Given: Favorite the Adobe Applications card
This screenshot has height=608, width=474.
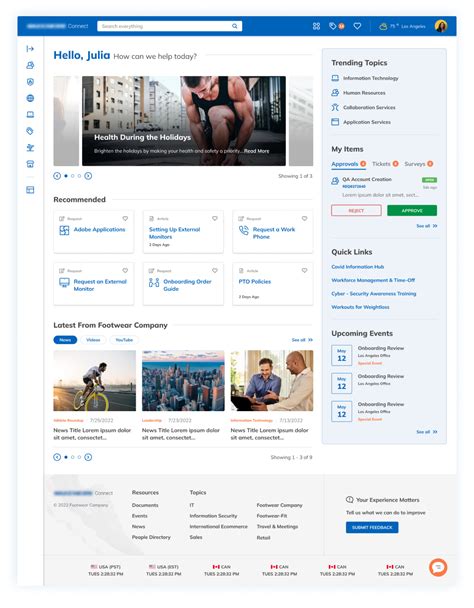Looking at the screenshot, I should coord(125,219).
